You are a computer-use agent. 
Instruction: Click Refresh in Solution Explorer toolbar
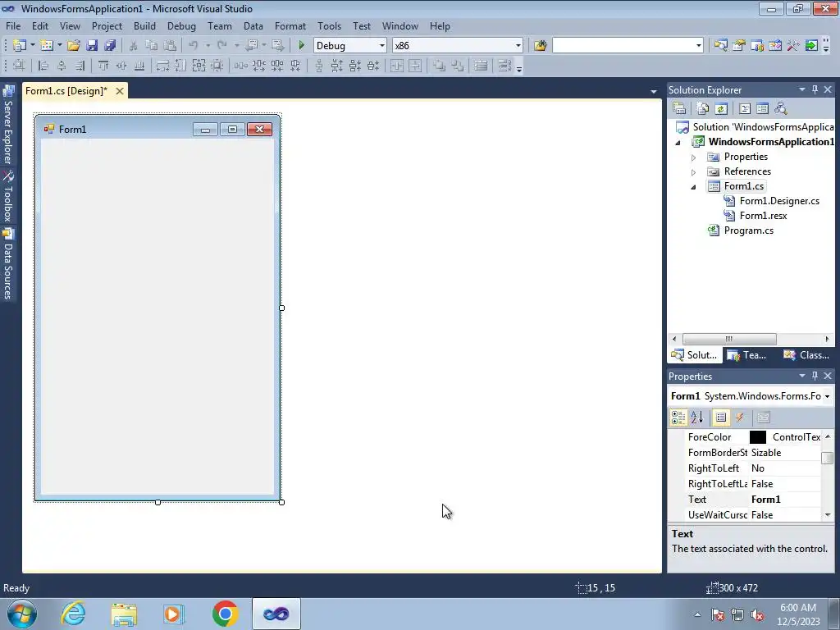(x=721, y=109)
